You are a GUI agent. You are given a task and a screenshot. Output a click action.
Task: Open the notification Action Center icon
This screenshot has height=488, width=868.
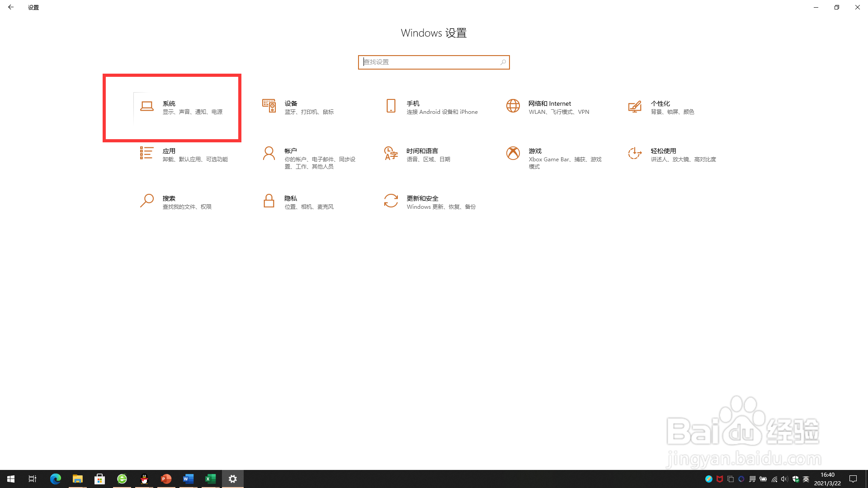coord(853,479)
